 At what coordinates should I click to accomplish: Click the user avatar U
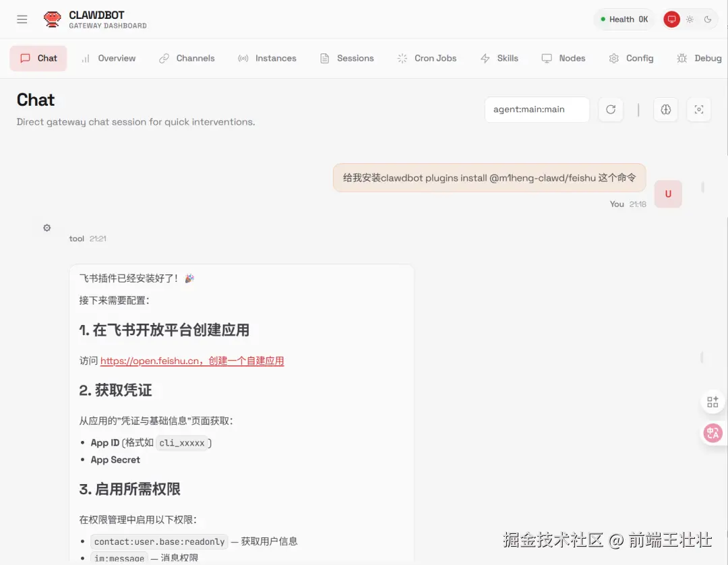[x=668, y=194]
